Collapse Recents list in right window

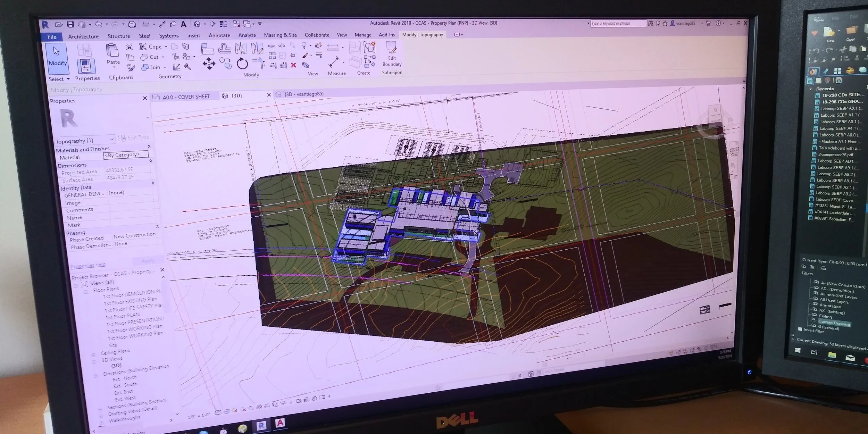tap(811, 89)
